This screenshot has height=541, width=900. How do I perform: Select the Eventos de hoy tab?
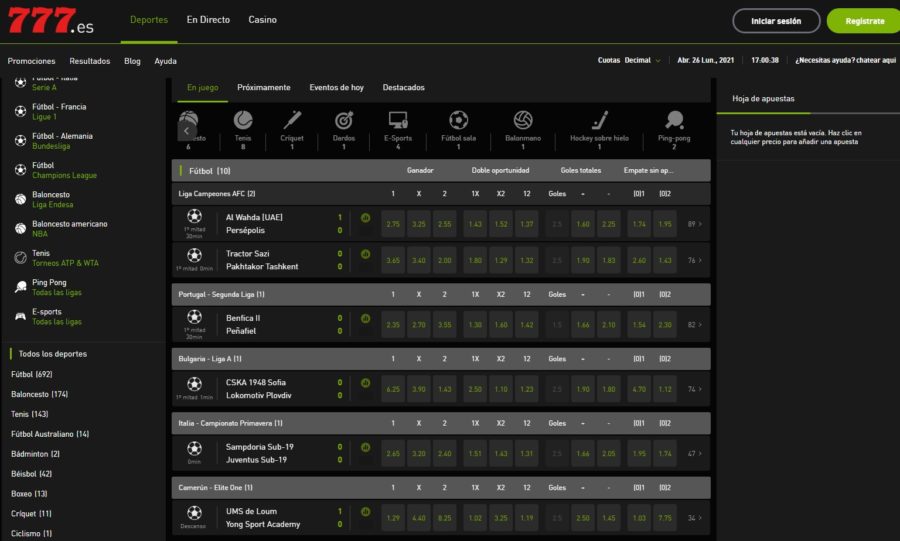[336, 87]
